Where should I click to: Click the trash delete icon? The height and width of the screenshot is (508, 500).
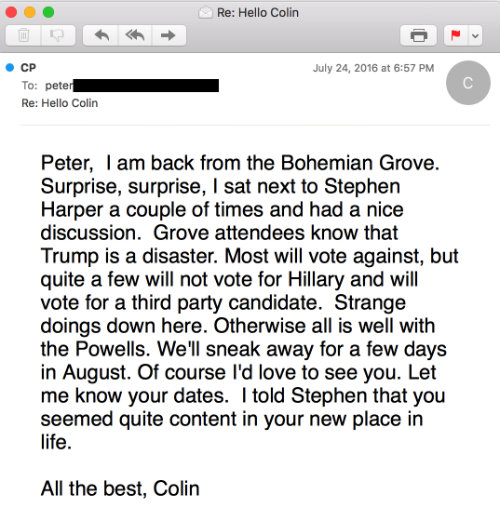(23, 35)
